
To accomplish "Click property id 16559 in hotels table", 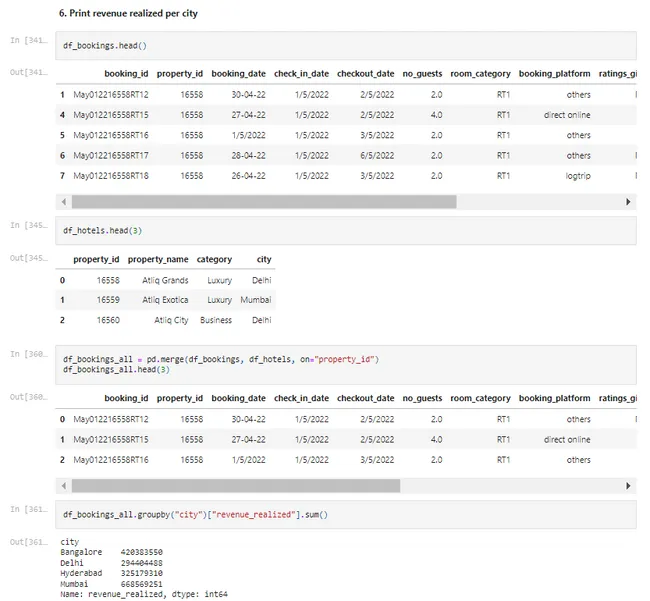I will [x=108, y=300].
